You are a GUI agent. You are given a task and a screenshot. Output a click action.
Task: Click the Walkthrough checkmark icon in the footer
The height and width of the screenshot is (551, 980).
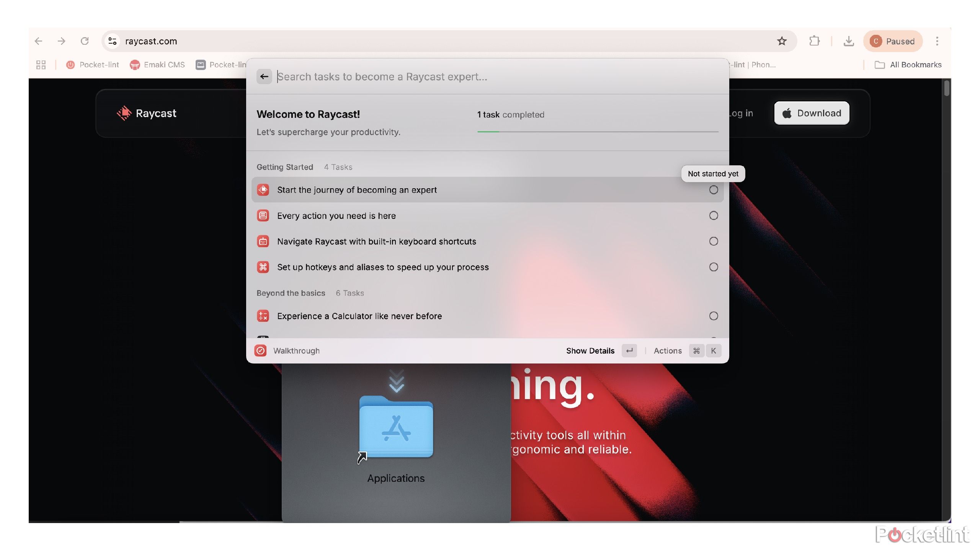pos(261,350)
